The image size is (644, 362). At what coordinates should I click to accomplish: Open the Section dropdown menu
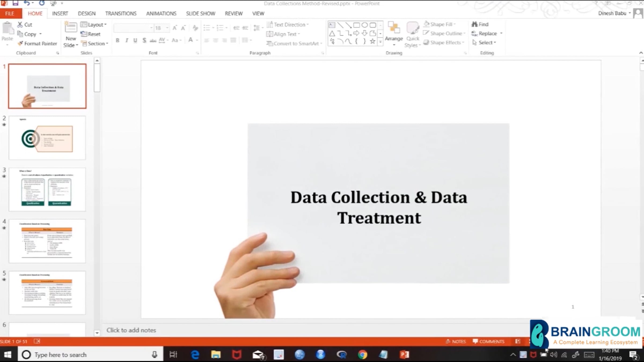[95, 43]
